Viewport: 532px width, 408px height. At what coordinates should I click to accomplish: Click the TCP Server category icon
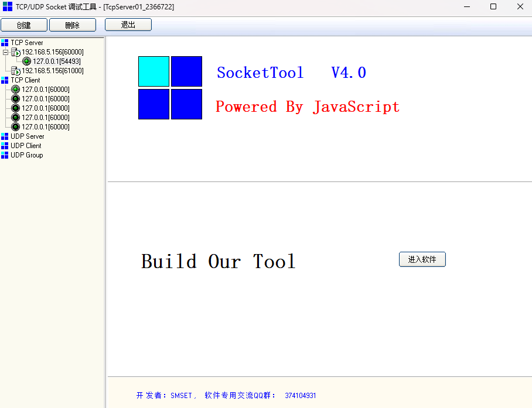[5, 43]
